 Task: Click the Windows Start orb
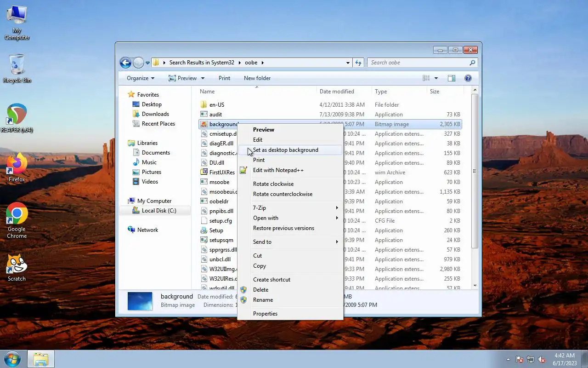[x=12, y=359]
